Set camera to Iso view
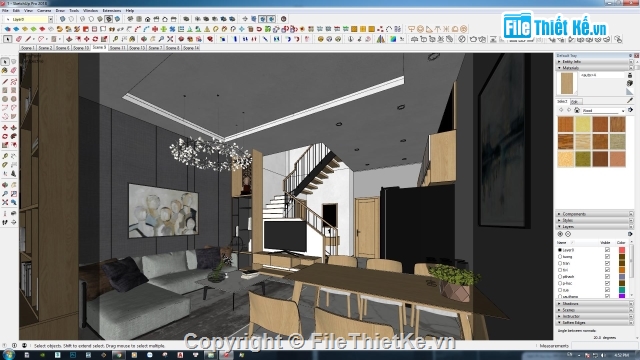Screen dimensions: 640x360 (130, 19)
